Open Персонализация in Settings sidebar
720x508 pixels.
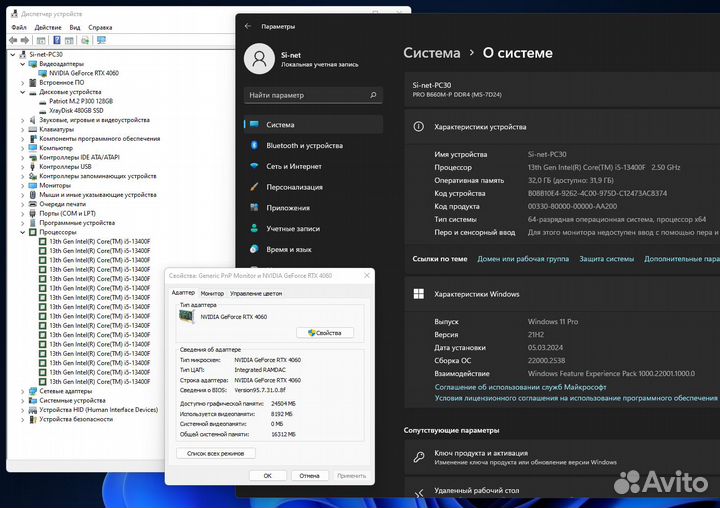313,187
